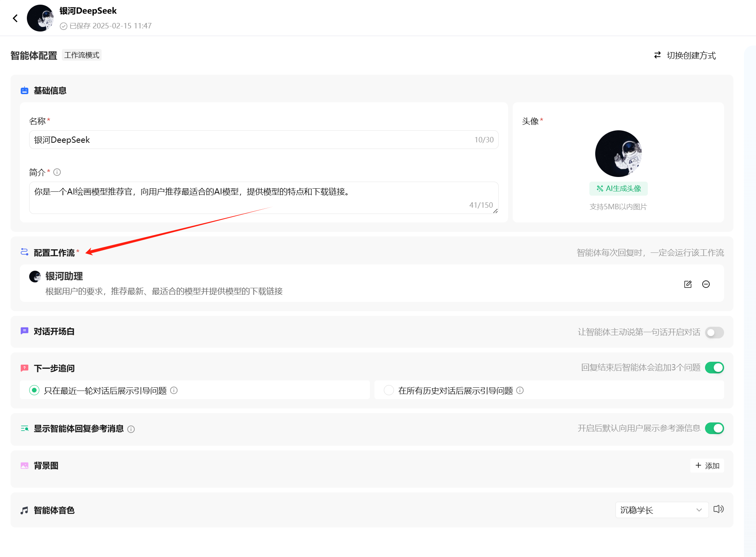Open the 沉稳学长 voice dropdown
The height and width of the screenshot is (557, 756).
(661, 510)
